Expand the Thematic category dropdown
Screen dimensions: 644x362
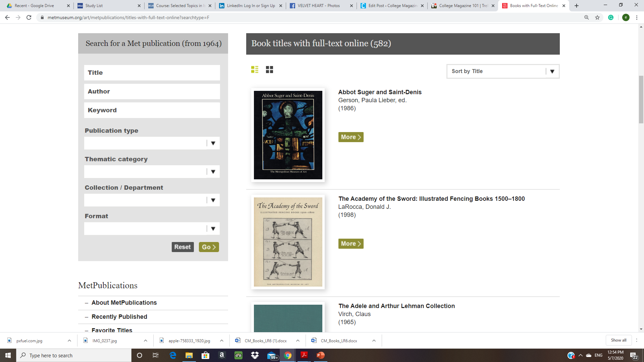[152, 172]
